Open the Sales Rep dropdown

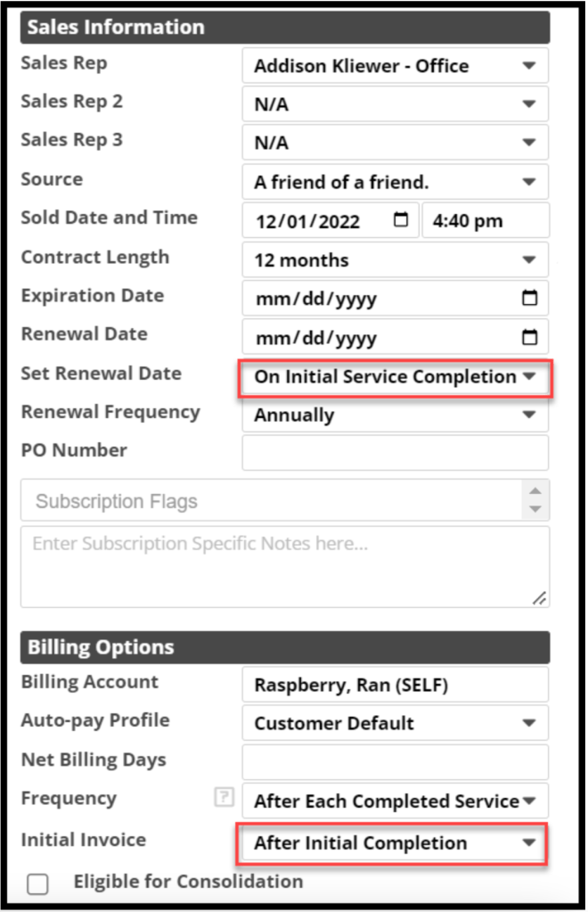tap(395, 66)
